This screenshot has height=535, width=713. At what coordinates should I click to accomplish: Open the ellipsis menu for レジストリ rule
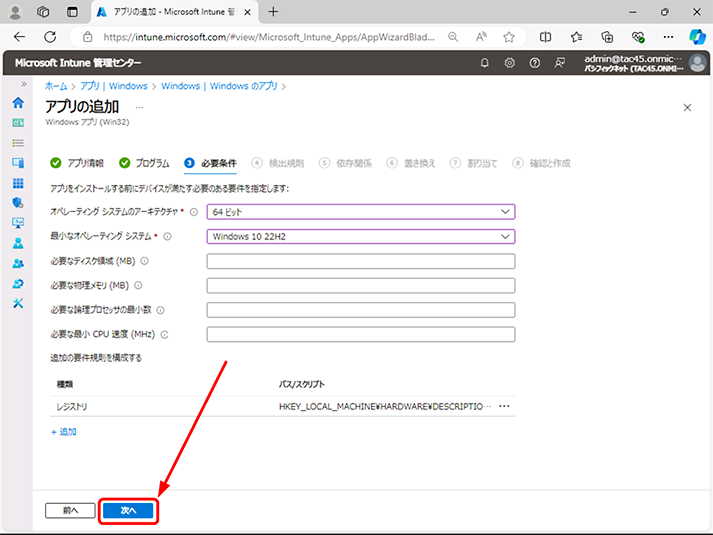(x=504, y=406)
